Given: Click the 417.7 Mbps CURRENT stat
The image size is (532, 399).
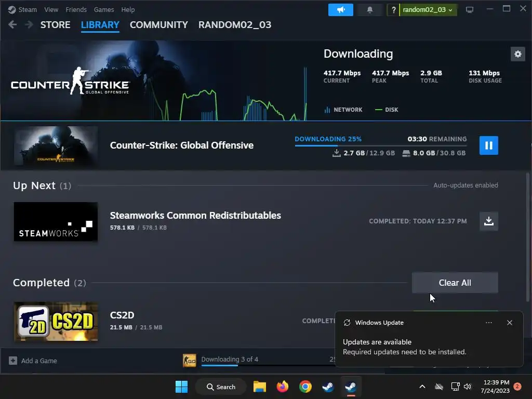Looking at the screenshot, I should point(342,76).
